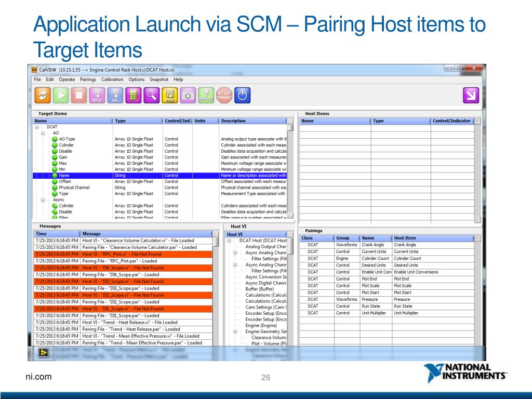This screenshot has width=532, height=399.
Task: Click the CalVIEW title bar app icon
Action: (34, 70)
